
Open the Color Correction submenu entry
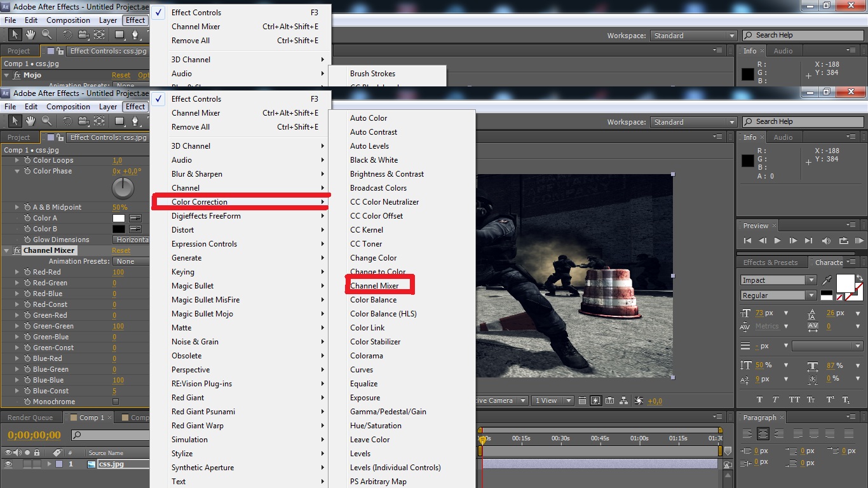(x=240, y=202)
